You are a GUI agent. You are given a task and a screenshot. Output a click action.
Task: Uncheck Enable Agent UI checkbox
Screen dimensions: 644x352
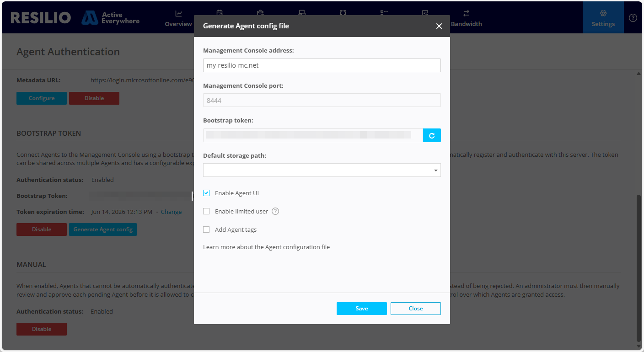pyautogui.click(x=206, y=193)
